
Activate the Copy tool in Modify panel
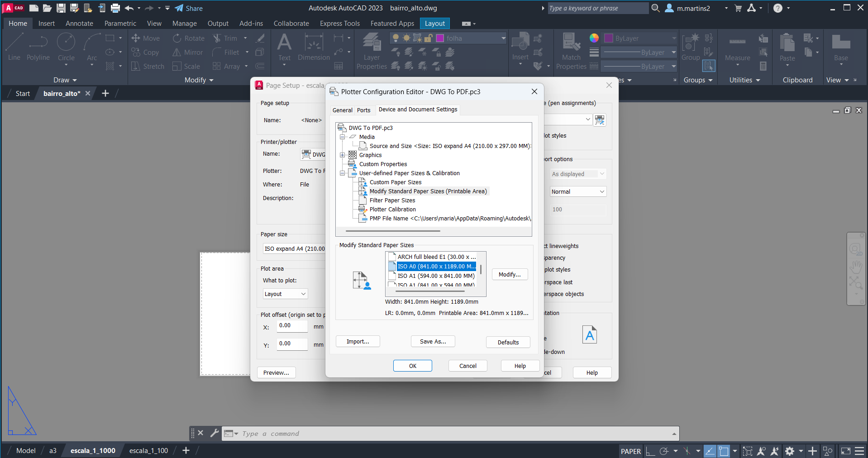[145, 52]
